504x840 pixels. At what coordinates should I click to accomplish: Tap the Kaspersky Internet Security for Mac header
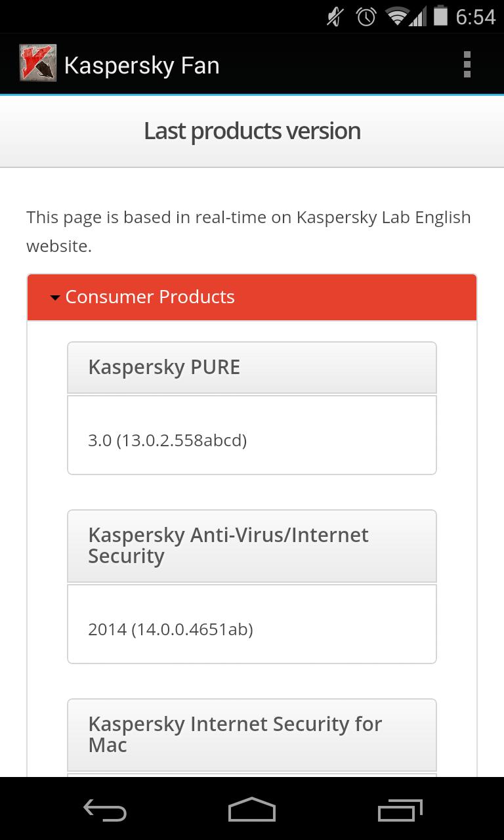(x=252, y=734)
